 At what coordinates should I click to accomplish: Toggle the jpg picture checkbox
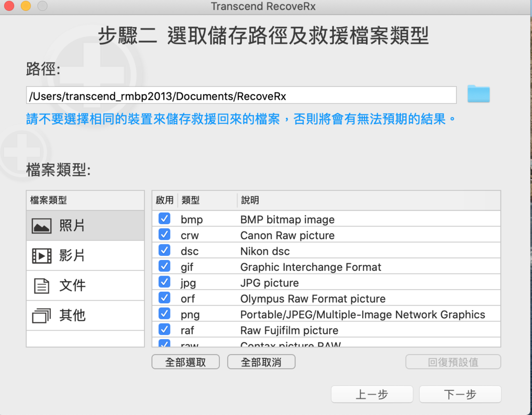pyautogui.click(x=165, y=282)
